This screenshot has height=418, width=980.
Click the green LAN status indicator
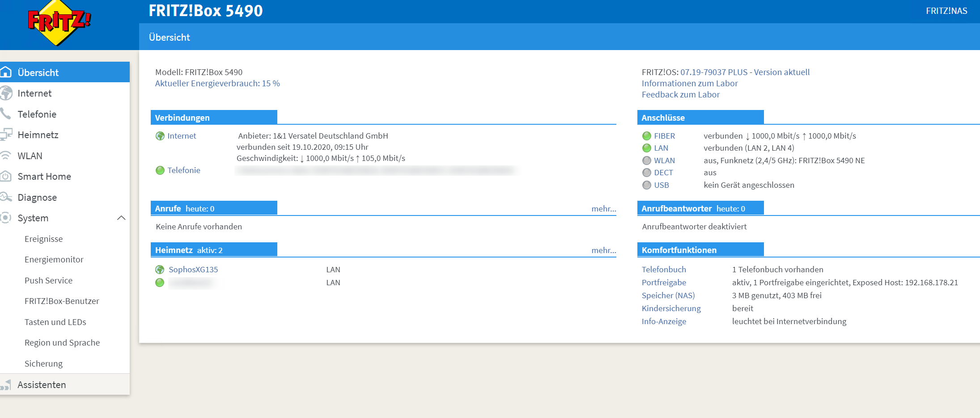646,148
